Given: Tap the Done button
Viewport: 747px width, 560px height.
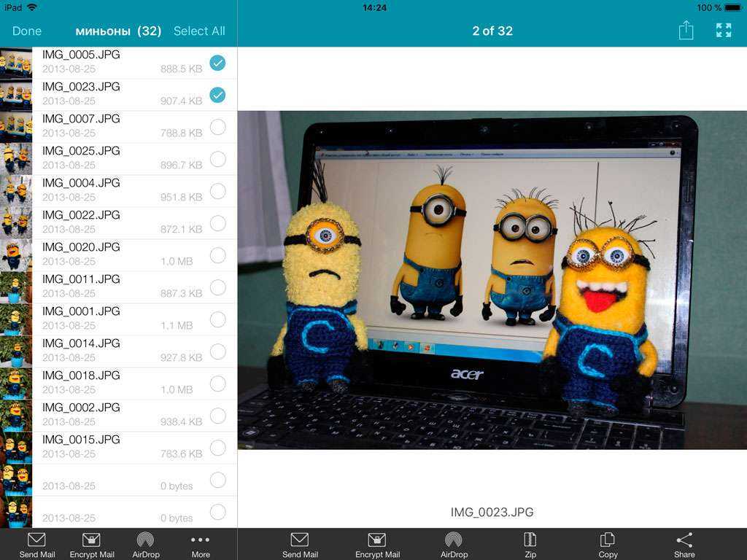Looking at the screenshot, I should pyautogui.click(x=27, y=31).
